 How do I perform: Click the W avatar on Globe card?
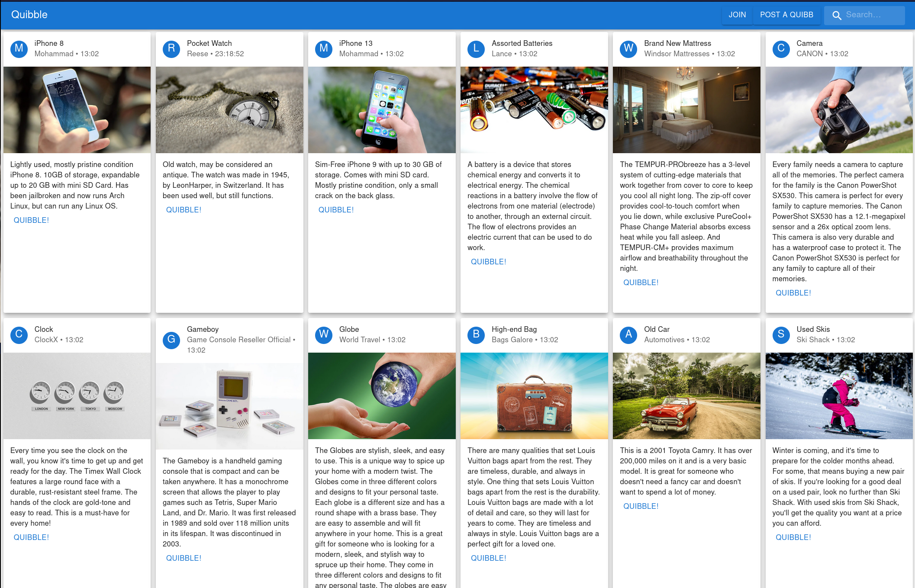pos(324,334)
